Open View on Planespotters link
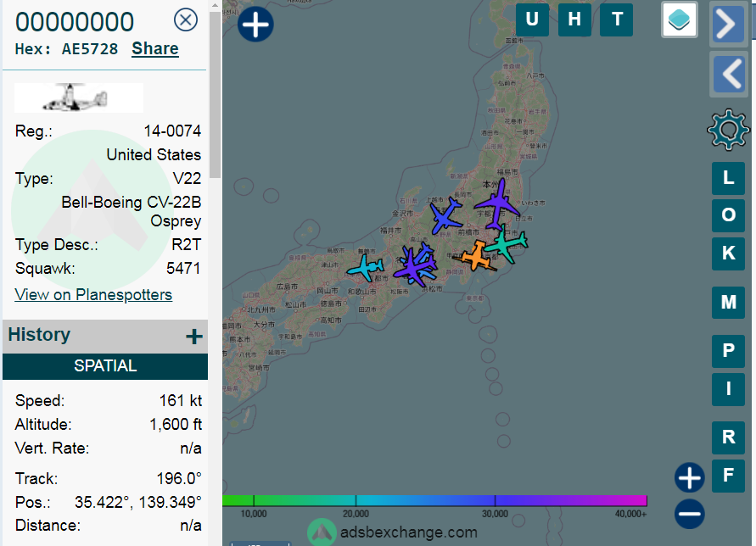Image resolution: width=756 pixels, height=546 pixels. tap(93, 294)
